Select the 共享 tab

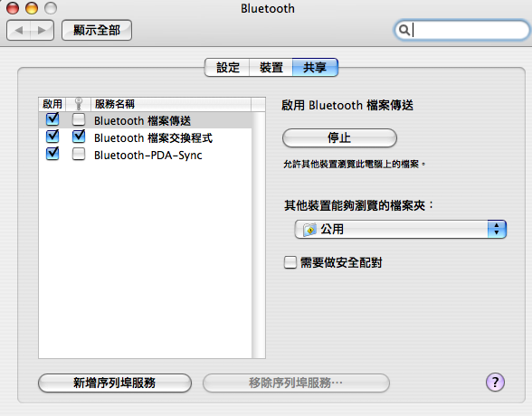[x=315, y=67]
